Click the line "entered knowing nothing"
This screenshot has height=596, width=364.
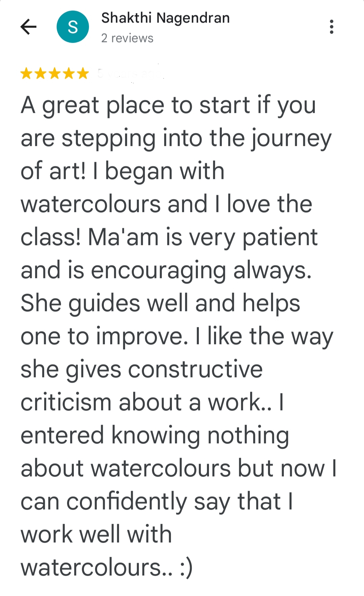pyautogui.click(x=155, y=435)
